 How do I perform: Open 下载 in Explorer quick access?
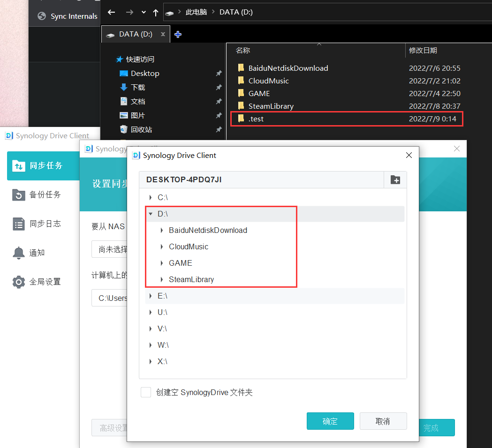coord(132,88)
